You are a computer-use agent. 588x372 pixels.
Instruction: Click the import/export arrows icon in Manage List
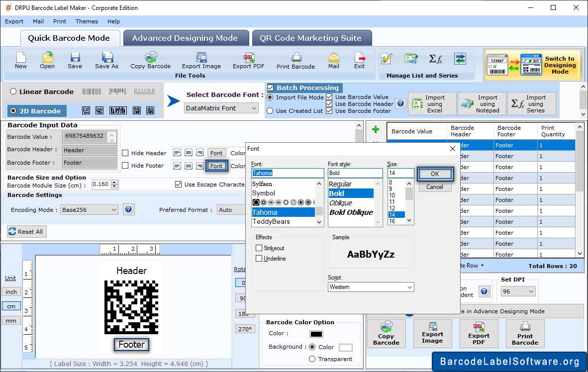tap(460, 59)
